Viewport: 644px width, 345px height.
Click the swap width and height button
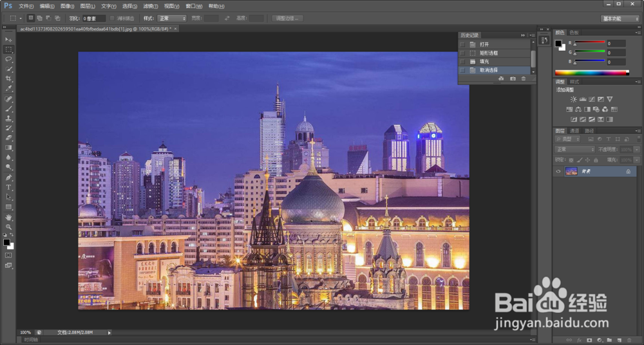click(x=227, y=19)
